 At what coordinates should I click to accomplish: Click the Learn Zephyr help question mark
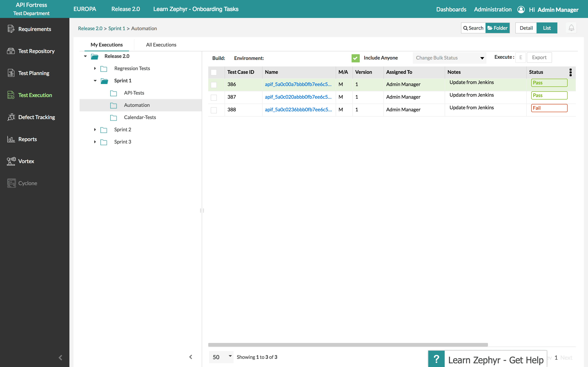436,359
